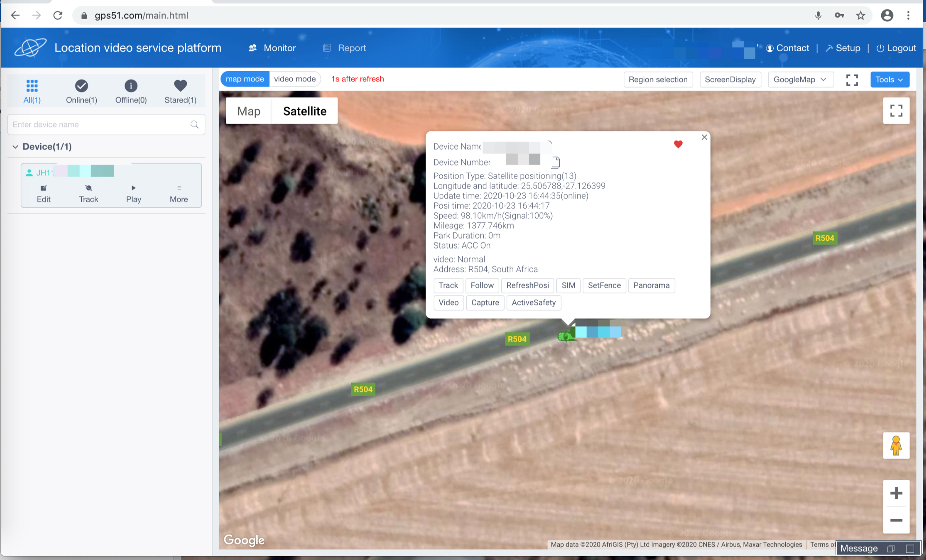Select the Offline(0) info icon filter

click(131, 86)
